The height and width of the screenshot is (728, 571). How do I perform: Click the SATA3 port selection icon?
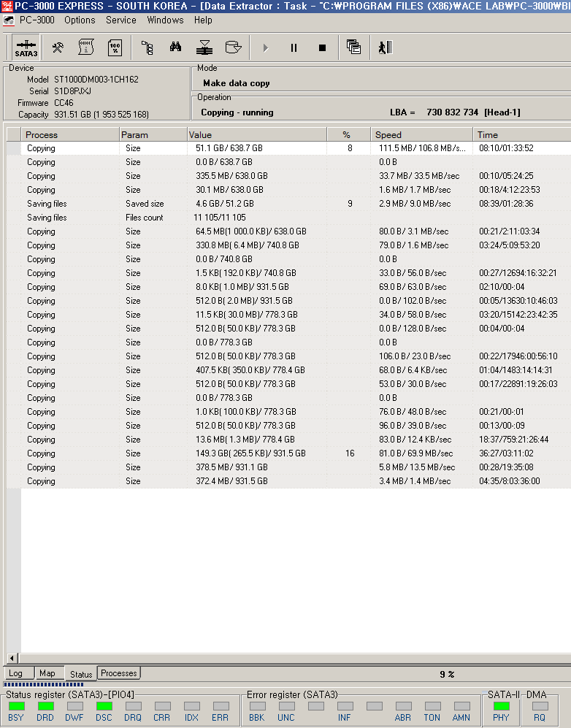click(26, 47)
